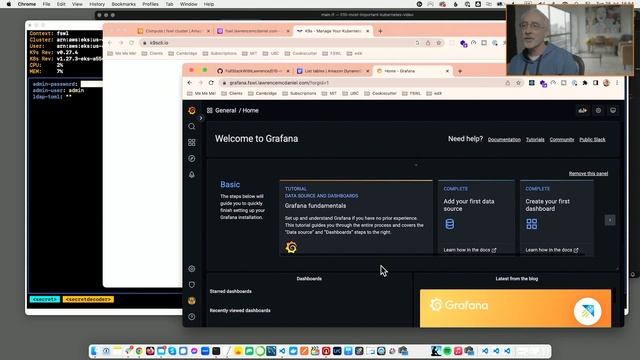
Task: Click Remove this panel link
Action: tap(588, 173)
